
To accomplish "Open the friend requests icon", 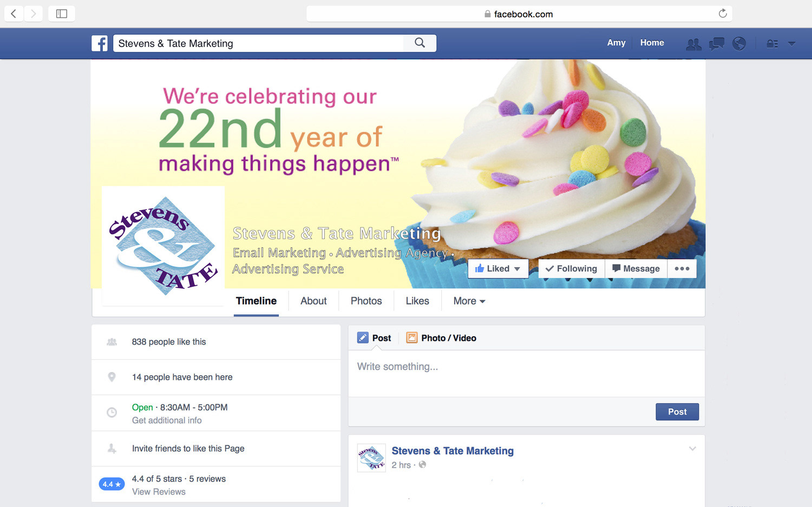I will coord(693,44).
